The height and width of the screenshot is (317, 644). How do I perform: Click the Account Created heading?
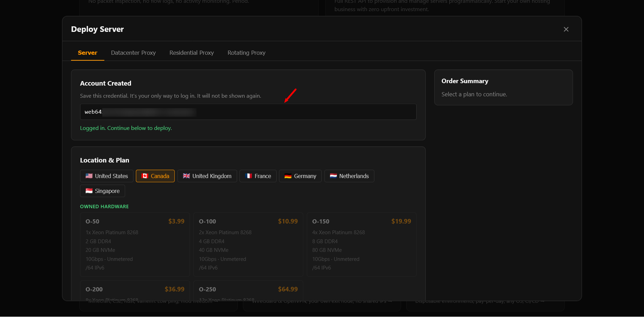click(106, 83)
